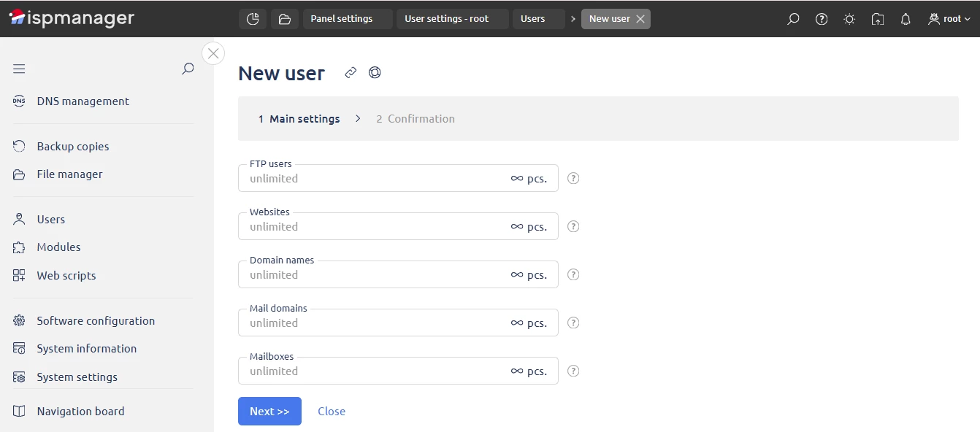Screen dimensions: 980x432
Task: Click the Close link below the form
Action: point(332,411)
